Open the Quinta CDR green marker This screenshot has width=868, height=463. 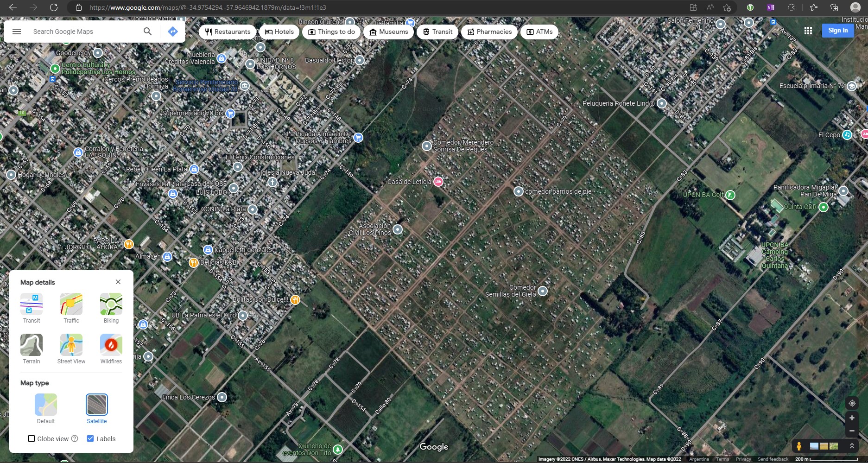coord(824,207)
